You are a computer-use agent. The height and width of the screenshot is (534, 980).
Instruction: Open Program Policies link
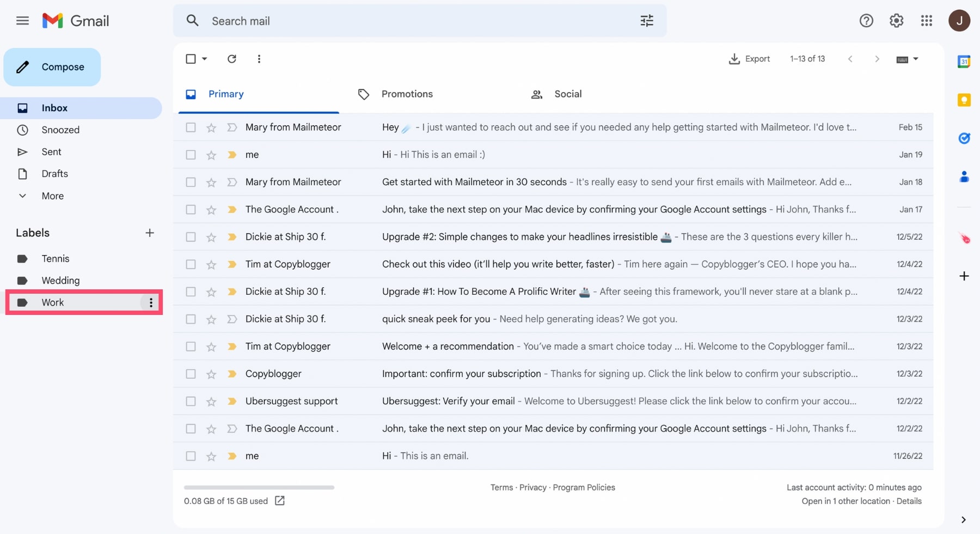point(584,488)
